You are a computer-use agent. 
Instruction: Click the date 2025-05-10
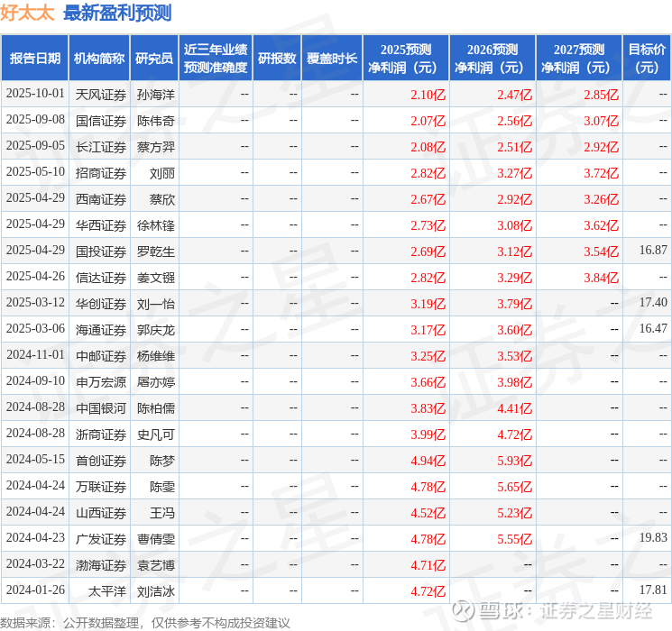pos(35,172)
